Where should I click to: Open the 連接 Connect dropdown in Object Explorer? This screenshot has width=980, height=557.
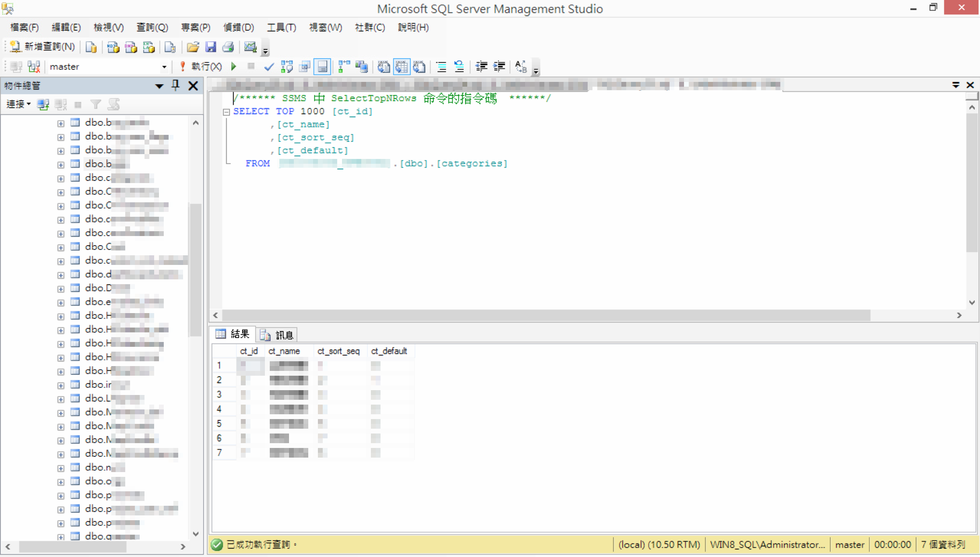pos(18,104)
